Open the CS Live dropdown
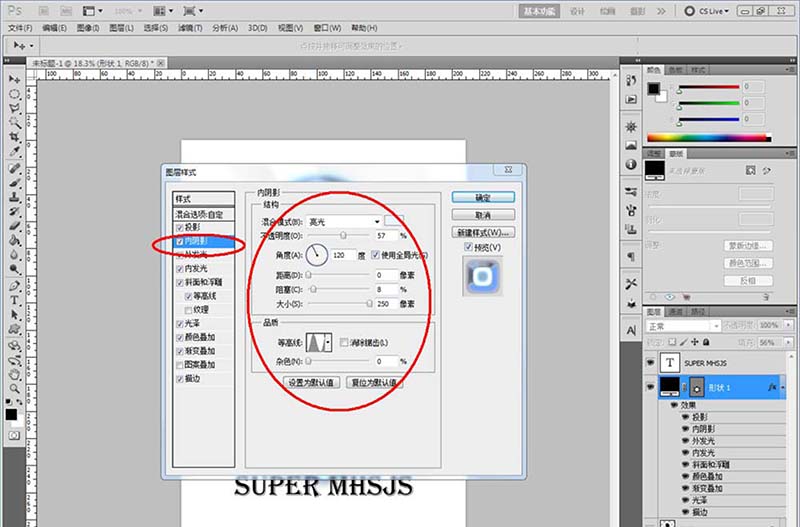 708,11
